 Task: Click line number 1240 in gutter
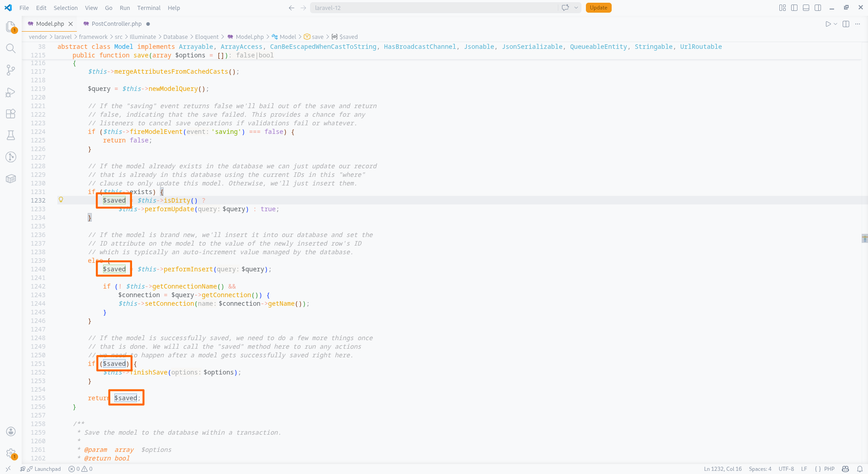[38, 269]
